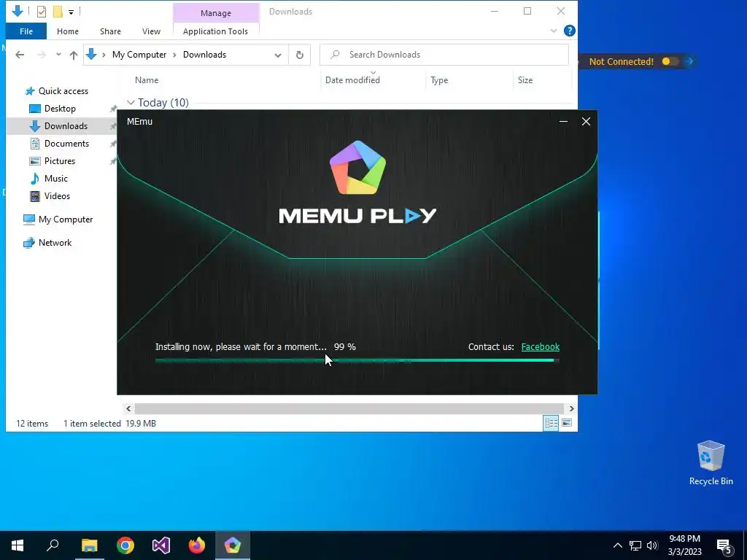Minimize the MEmu installer window
This screenshot has width=747, height=560.
pos(563,122)
